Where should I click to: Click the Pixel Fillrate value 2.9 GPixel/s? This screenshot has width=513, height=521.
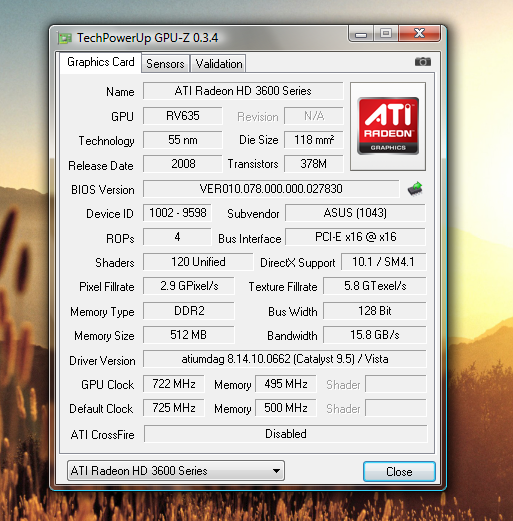189,286
